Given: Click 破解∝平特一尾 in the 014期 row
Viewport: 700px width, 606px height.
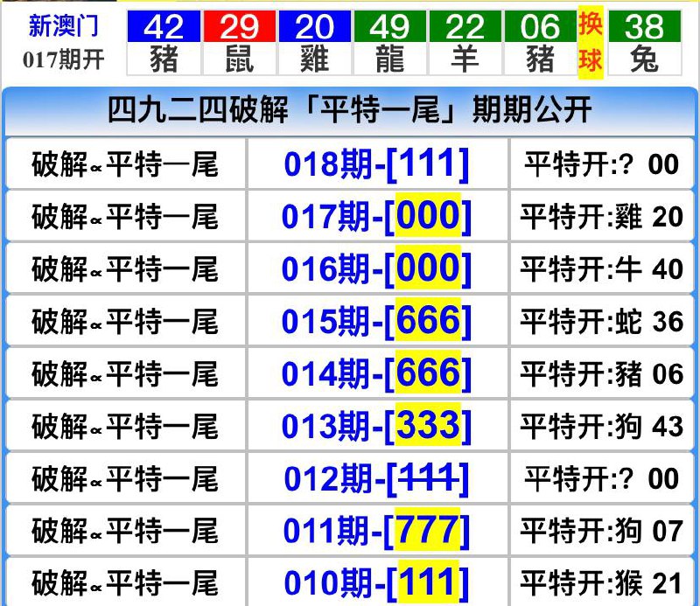Looking at the screenshot, I should pyautogui.click(x=125, y=374).
